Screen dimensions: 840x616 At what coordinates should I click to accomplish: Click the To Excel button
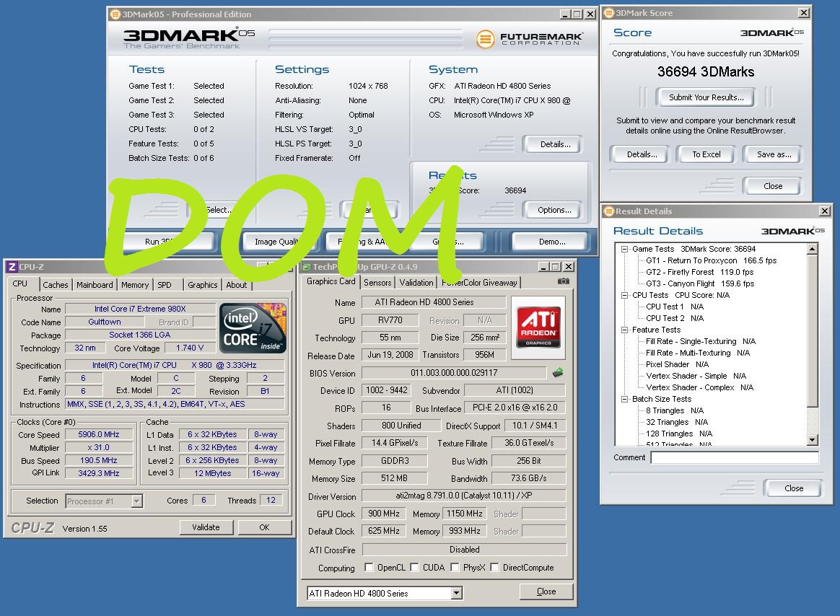point(706,154)
